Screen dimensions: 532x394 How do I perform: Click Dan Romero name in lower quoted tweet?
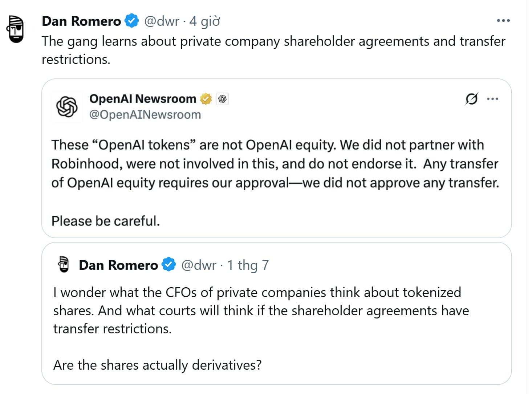coord(118,265)
